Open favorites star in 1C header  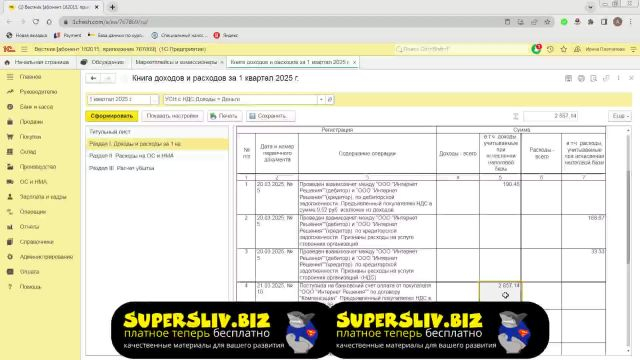click(x=564, y=49)
